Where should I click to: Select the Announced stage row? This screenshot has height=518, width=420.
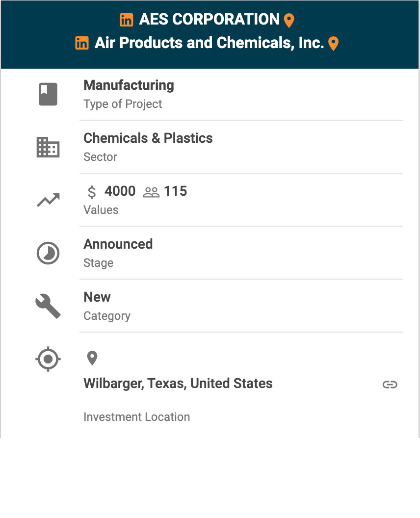[x=241, y=253]
